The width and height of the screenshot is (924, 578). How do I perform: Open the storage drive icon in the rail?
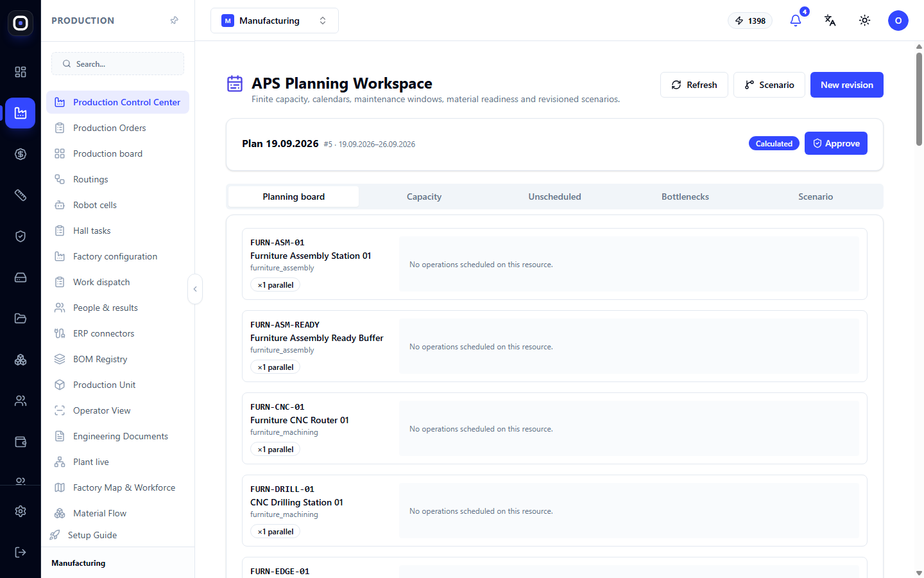21,277
